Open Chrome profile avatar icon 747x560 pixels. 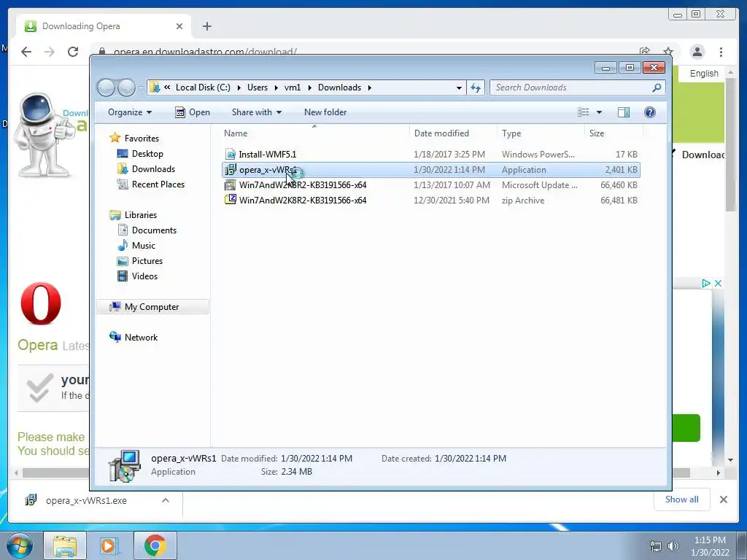tap(697, 52)
